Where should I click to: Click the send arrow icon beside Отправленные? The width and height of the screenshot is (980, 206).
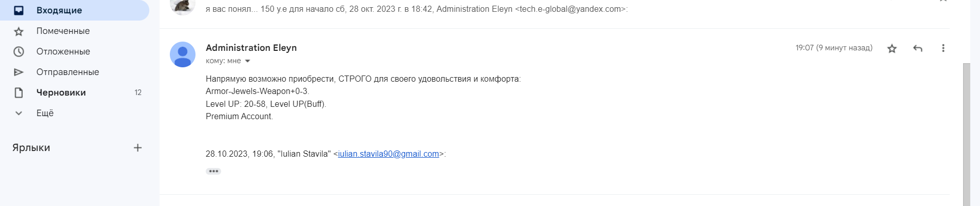tap(18, 72)
